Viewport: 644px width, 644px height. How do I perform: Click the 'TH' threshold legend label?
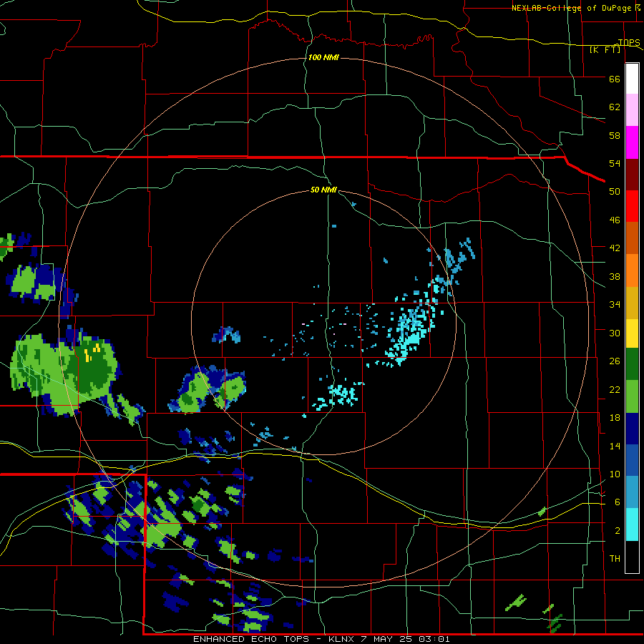tap(615, 559)
